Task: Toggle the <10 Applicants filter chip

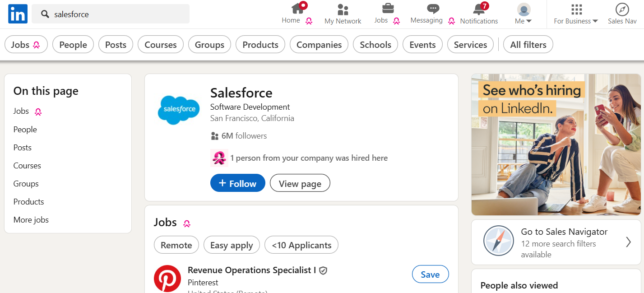Action: click(301, 245)
